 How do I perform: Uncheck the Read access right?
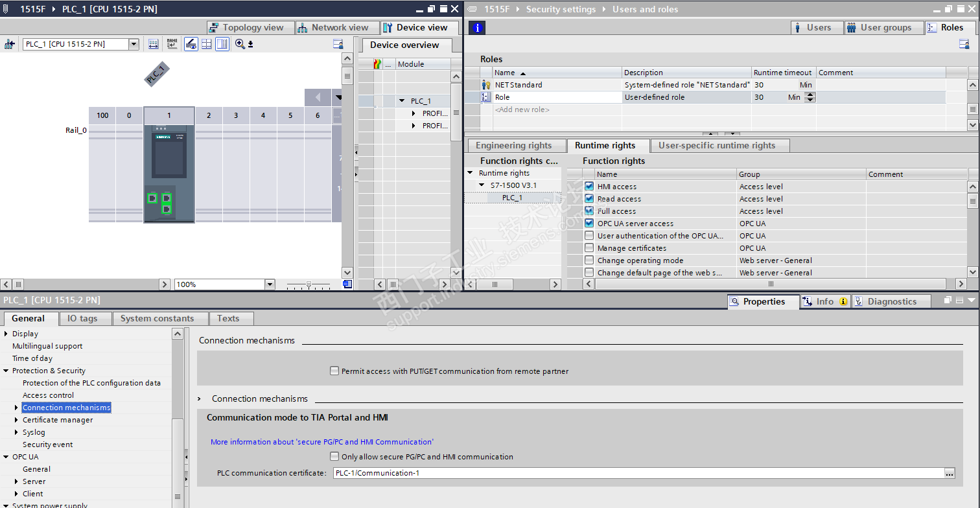point(589,199)
